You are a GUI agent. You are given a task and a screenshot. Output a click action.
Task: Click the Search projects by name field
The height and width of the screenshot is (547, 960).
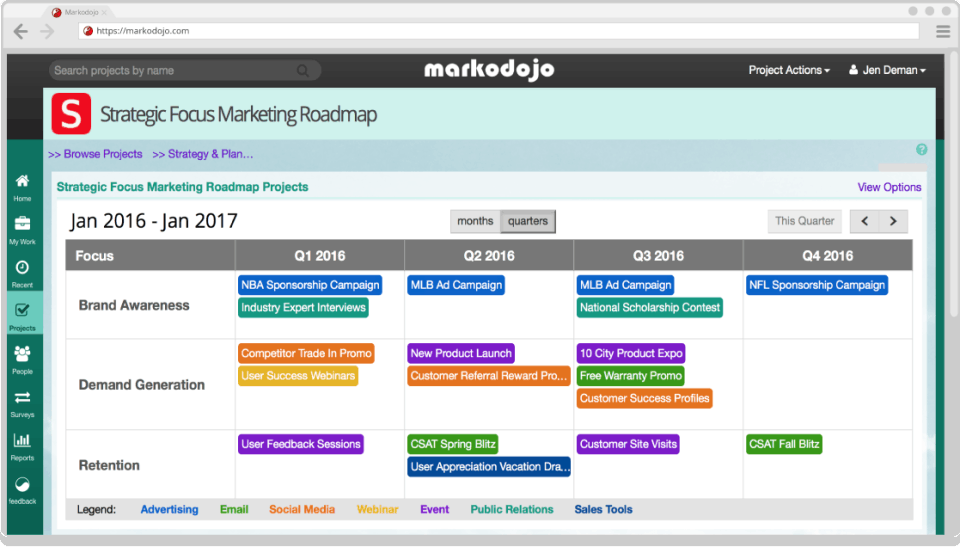(x=185, y=70)
